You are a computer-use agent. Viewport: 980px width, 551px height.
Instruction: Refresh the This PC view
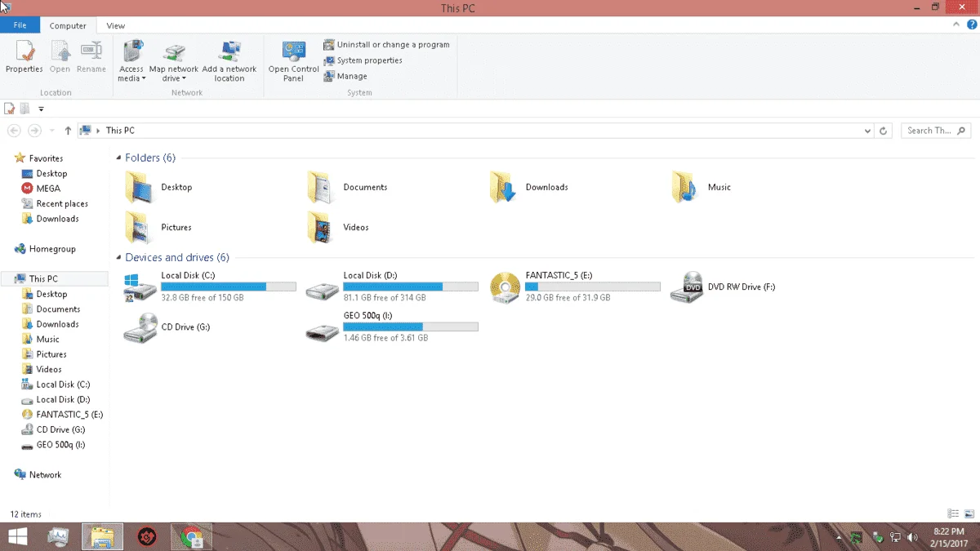pyautogui.click(x=883, y=131)
